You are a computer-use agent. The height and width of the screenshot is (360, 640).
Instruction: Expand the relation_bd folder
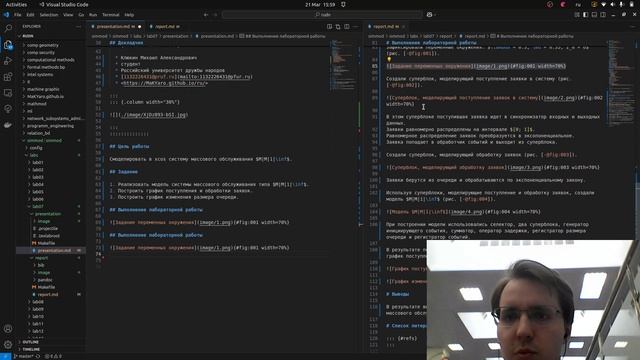coord(38,133)
